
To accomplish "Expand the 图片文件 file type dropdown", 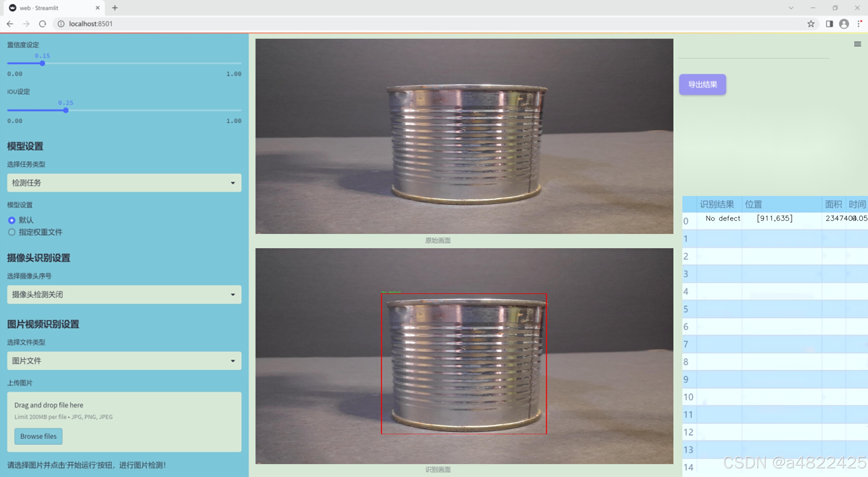I will (x=124, y=361).
